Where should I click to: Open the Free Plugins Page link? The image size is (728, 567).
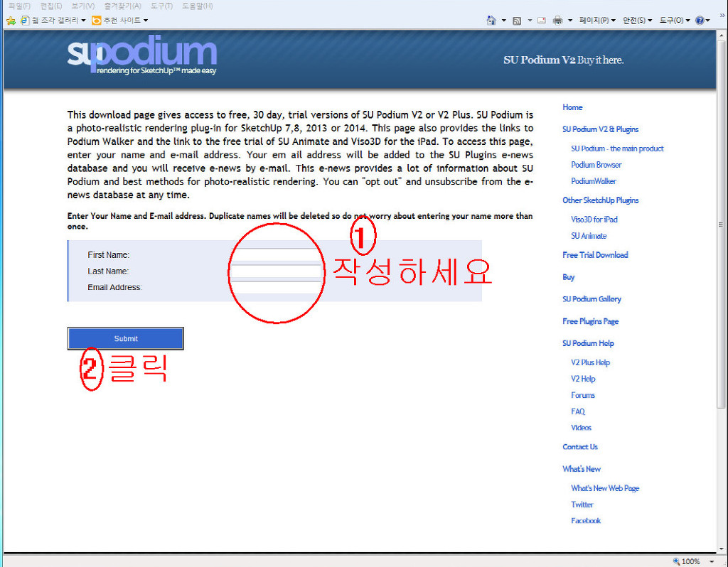(x=590, y=321)
